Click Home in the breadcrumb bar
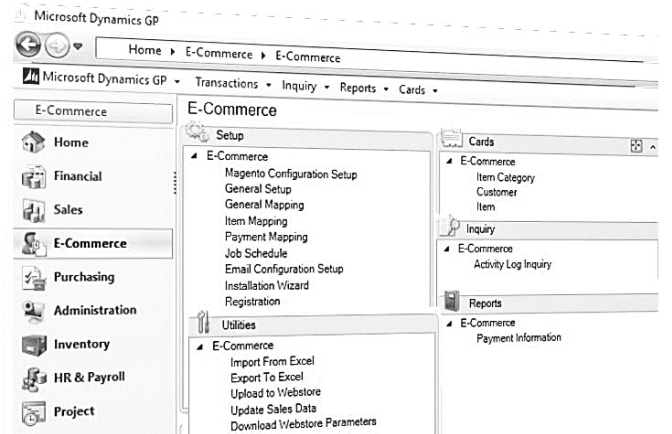The width and height of the screenshot is (672, 434). 145,50
